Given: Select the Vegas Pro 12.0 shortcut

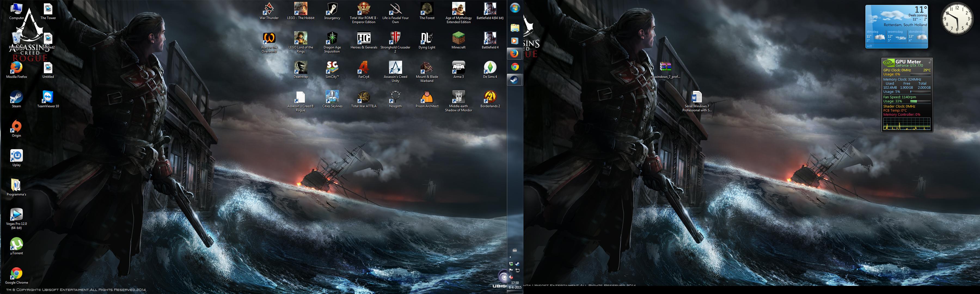Looking at the screenshot, I should click(x=16, y=219).
